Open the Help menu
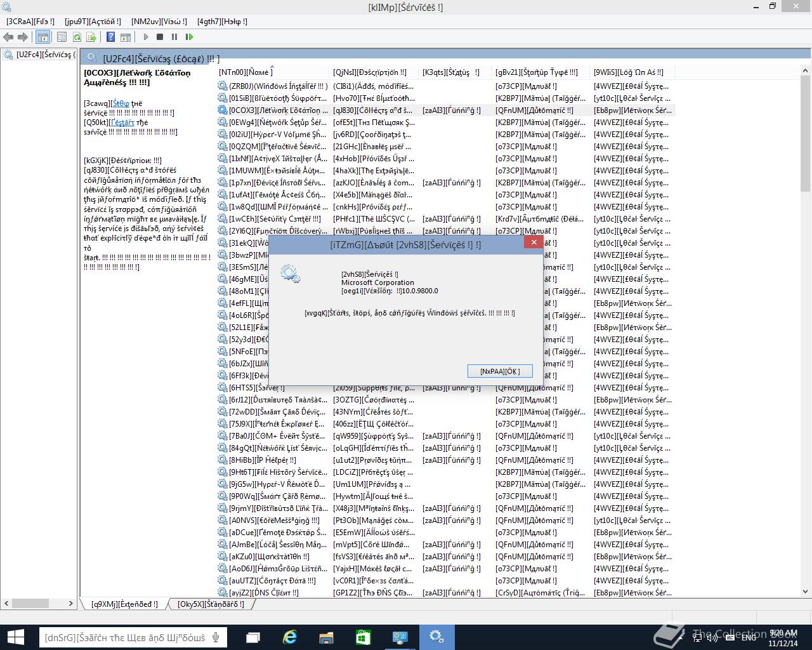Viewport: 812px width, 650px height. (222, 21)
